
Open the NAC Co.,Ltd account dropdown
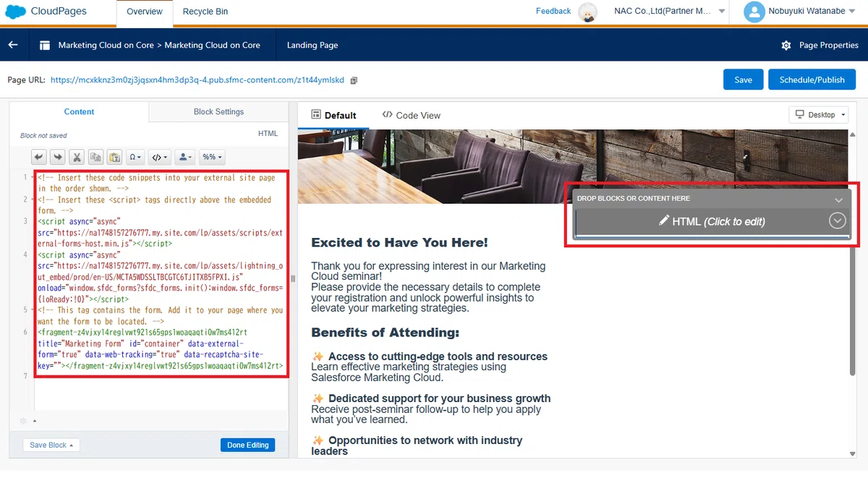point(722,11)
